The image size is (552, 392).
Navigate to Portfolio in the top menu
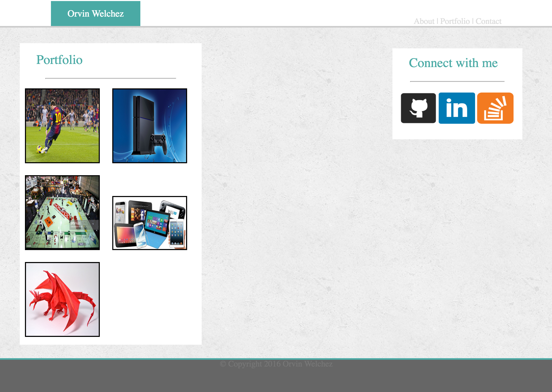point(455,21)
